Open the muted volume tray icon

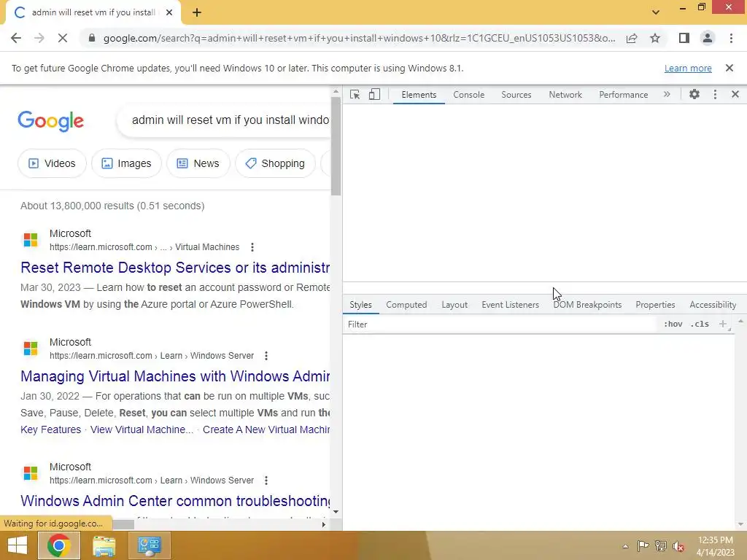[x=678, y=546]
